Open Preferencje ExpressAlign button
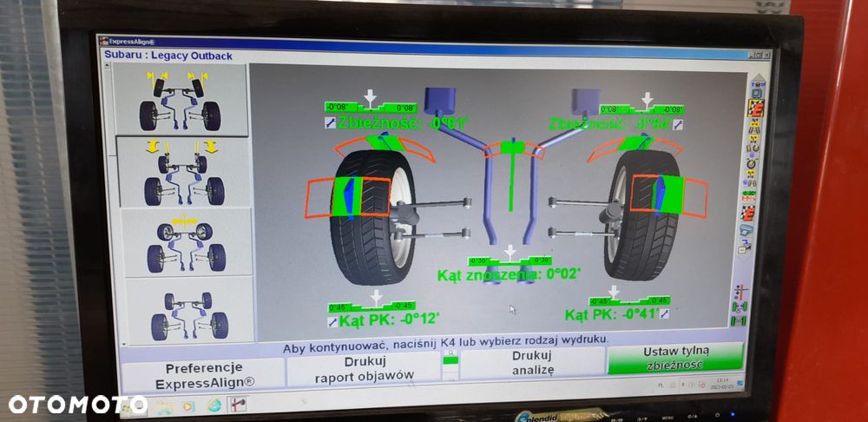 [202, 375]
